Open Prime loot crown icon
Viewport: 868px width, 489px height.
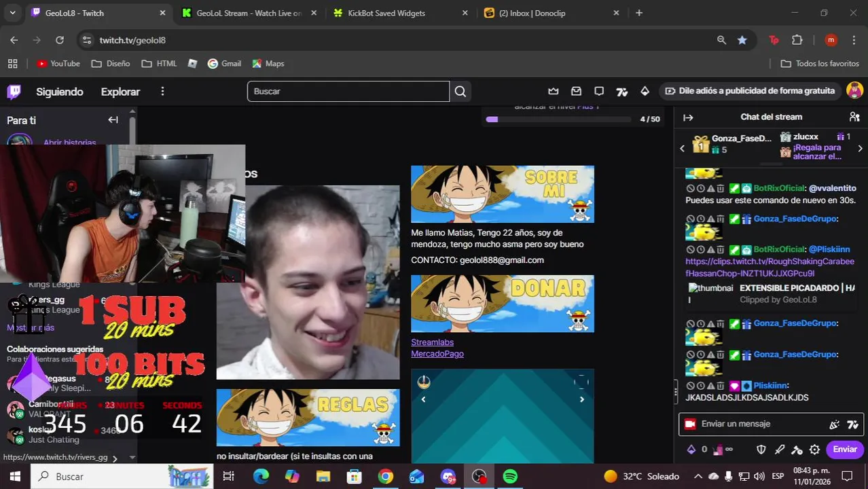(x=554, y=91)
